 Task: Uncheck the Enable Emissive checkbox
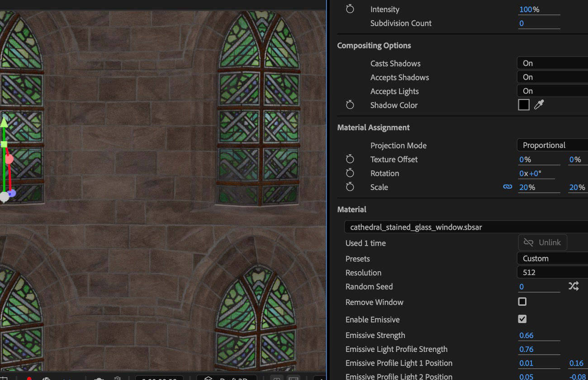click(x=522, y=319)
